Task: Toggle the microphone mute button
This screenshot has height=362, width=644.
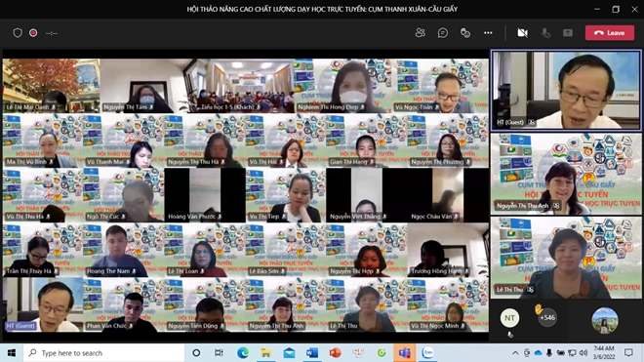Action: pos(545,33)
